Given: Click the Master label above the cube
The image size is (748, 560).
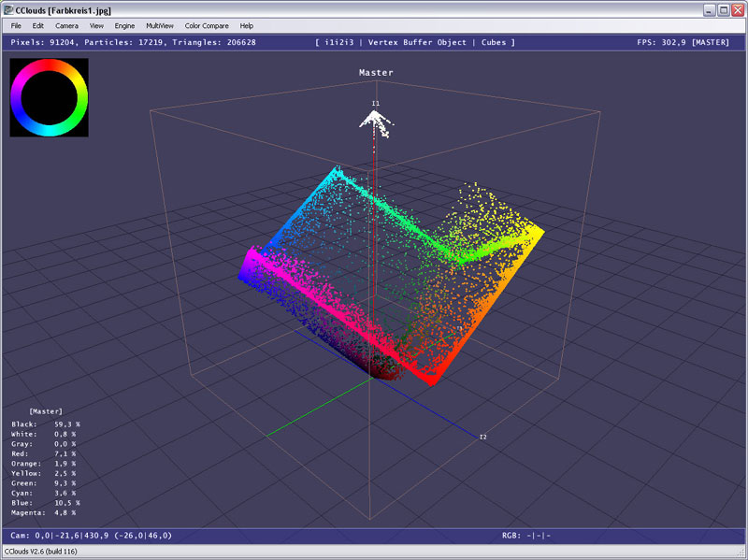Looking at the screenshot, I should coord(374,73).
